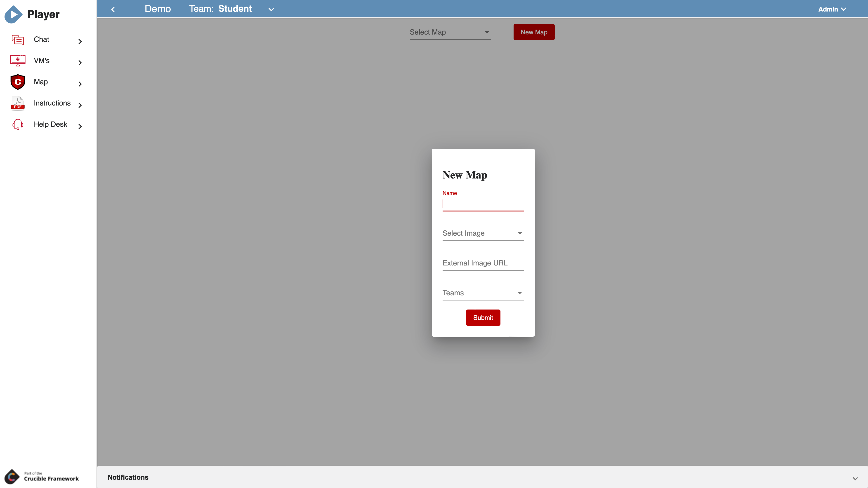
Task: Open the Select Image dropdown
Action: pyautogui.click(x=483, y=233)
